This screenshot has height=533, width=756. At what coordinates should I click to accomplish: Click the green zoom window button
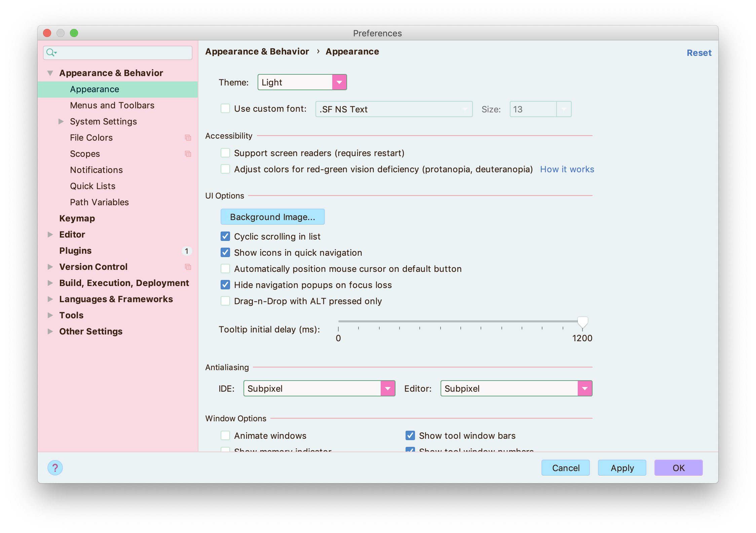[x=74, y=33]
